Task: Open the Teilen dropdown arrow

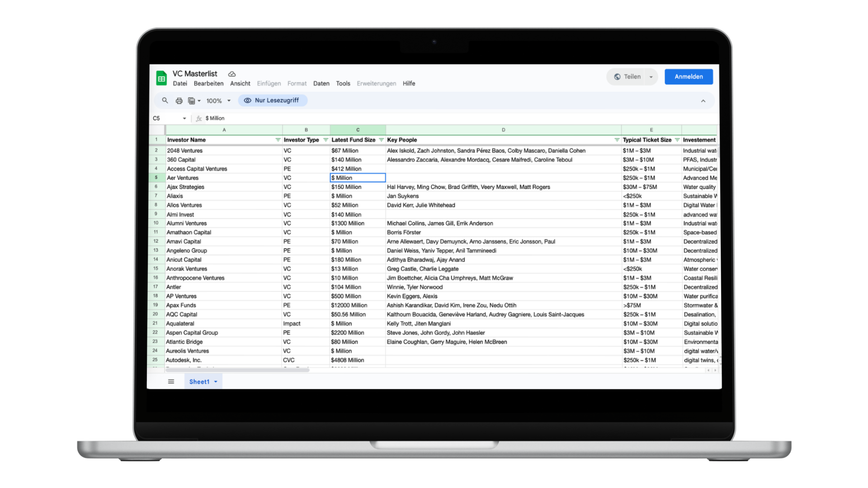Action: tap(651, 77)
